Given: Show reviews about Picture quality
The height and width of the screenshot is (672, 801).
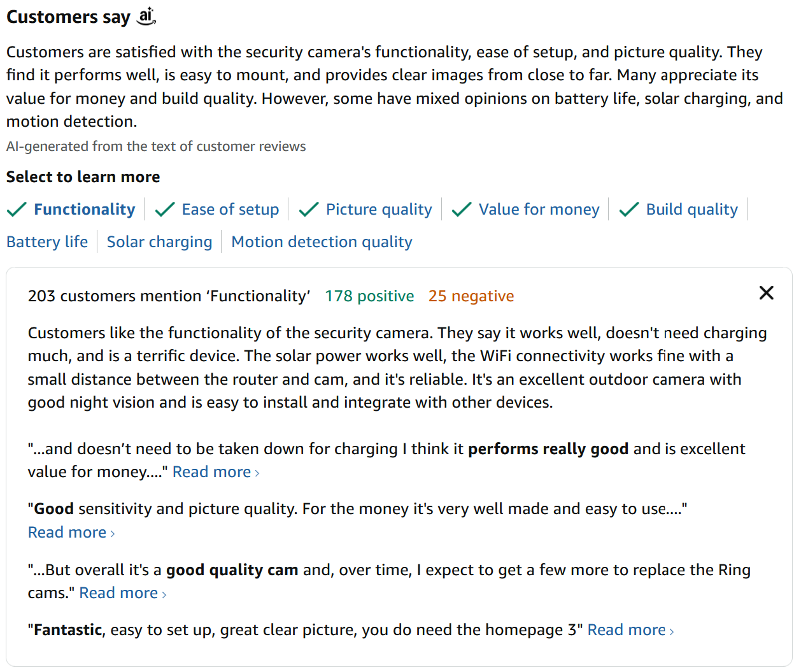Looking at the screenshot, I should pos(379,210).
